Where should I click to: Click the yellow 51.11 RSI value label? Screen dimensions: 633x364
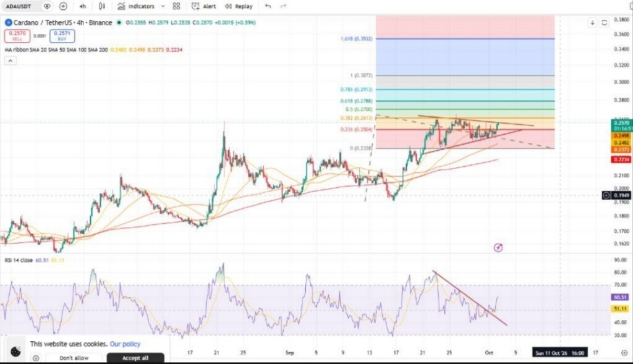pyautogui.click(x=620, y=309)
